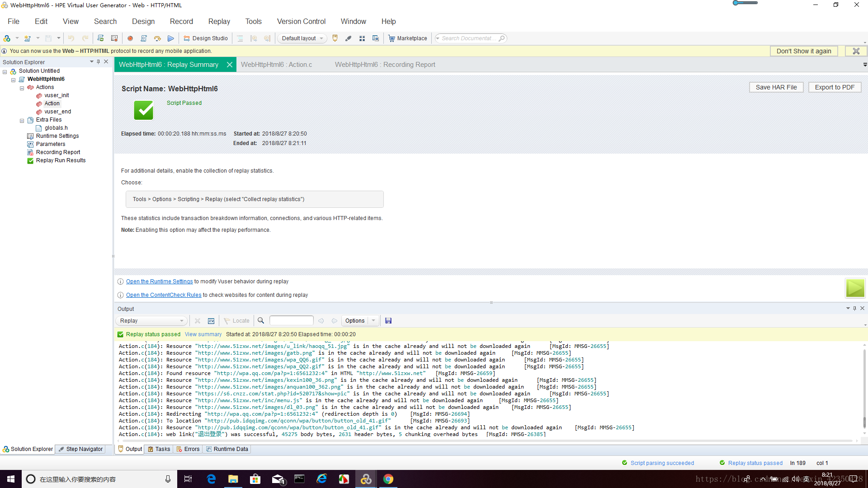Click the refresh script icon after redo
Screen dimensions: 868x488
(x=100, y=38)
